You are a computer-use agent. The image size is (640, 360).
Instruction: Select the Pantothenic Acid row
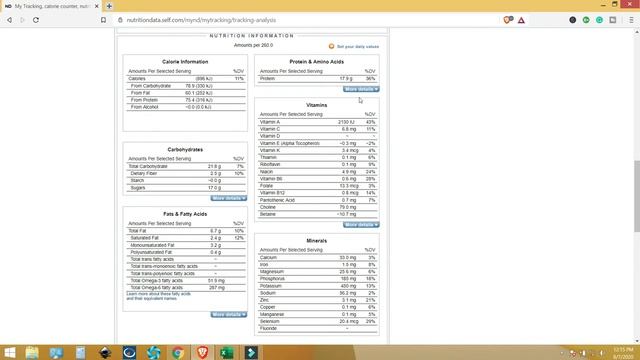click(x=318, y=200)
